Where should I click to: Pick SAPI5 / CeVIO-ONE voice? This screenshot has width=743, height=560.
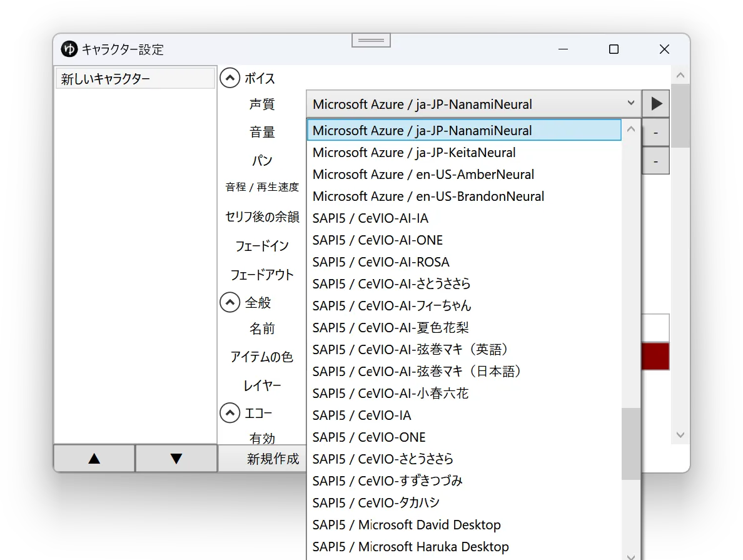pyautogui.click(x=464, y=437)
